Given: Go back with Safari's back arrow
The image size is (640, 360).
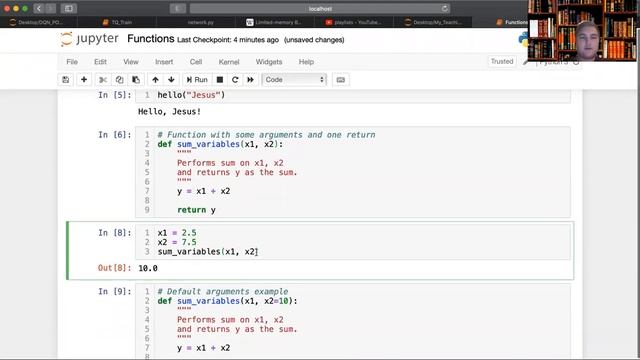Looking at the screenshot, I should coord(38,8).
